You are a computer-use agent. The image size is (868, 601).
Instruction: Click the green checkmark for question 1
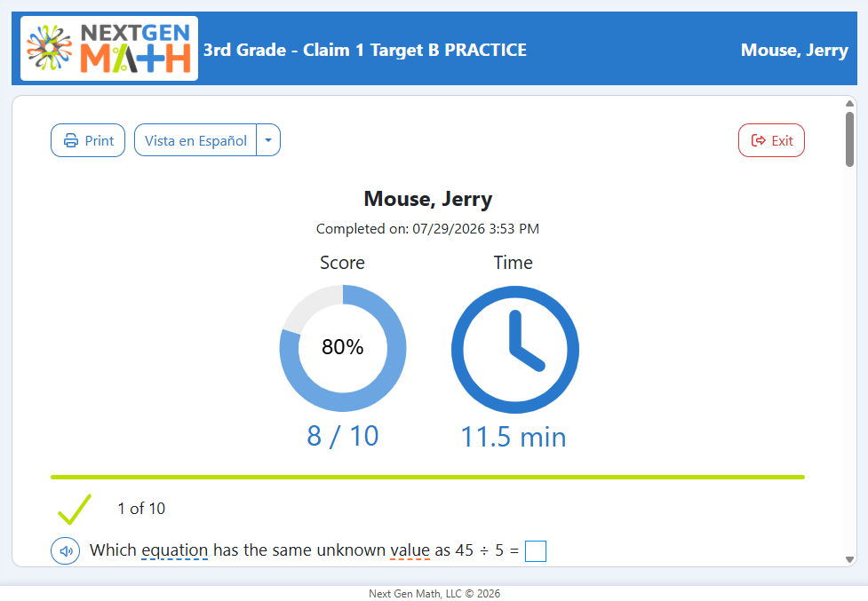pos(74,510)
